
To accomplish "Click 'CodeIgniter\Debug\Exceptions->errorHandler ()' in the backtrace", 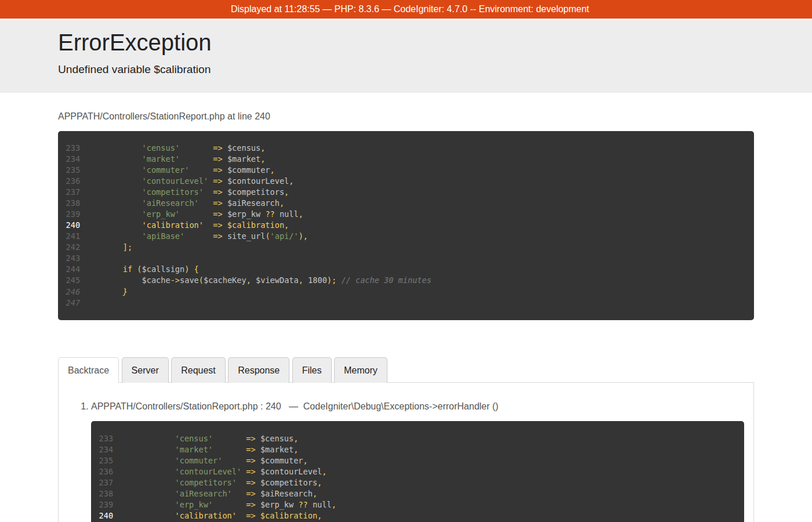I will click(x=401, y=407).
